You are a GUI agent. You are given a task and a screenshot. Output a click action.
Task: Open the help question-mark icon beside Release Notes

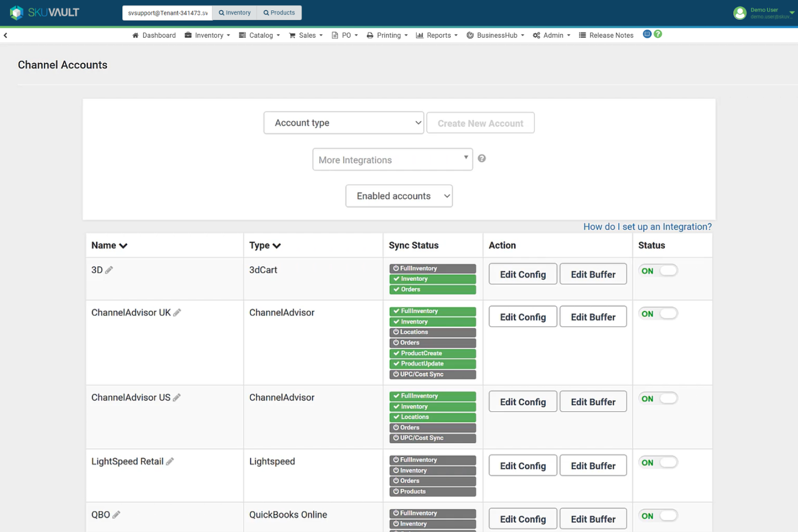658,33
